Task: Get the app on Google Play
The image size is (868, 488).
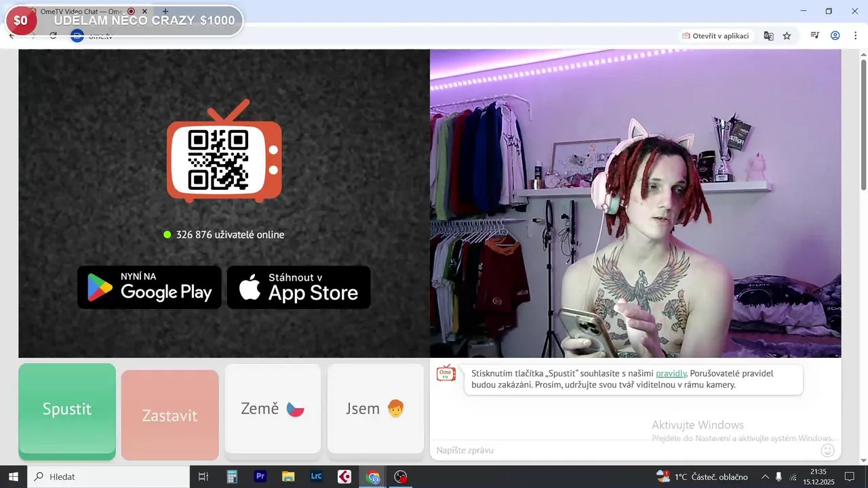Action: click(x=149, y=287)
